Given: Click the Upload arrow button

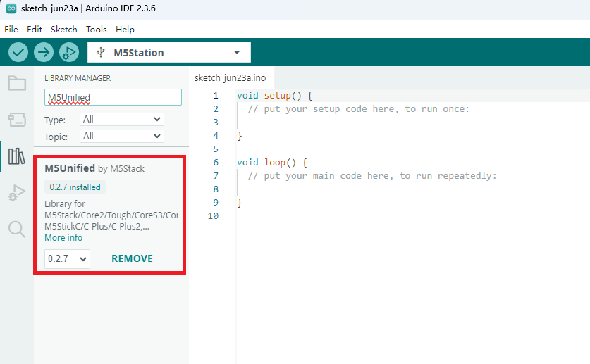Looking at the screenshot, I should click(x=44, y=52).
